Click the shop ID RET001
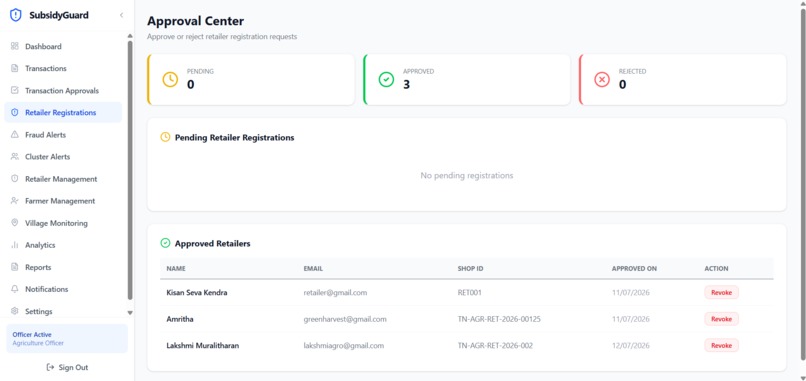Screen dimensions: 806x381 [x=469, y=293]
